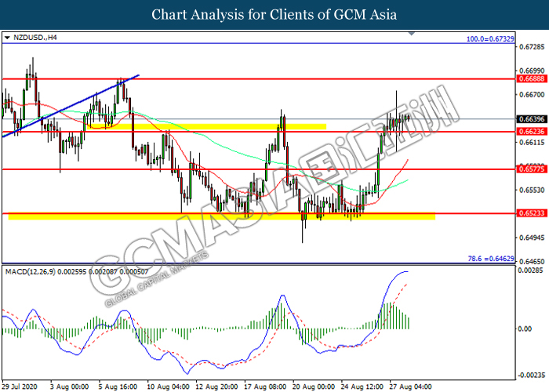Select the 0.66115 price axis value

pyautogui.click(x=532, y=143)
